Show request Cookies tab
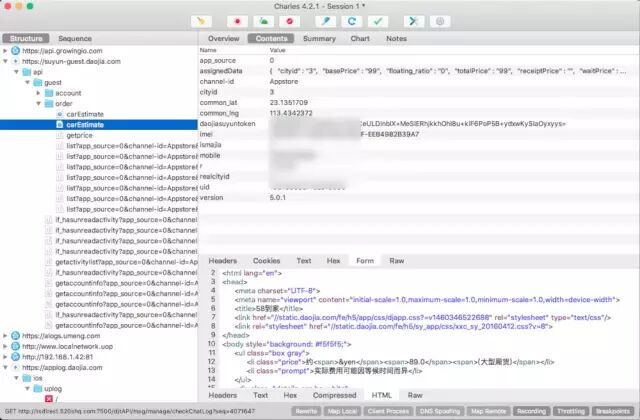Screen dimensions: 640x420 tap(267, 260)
